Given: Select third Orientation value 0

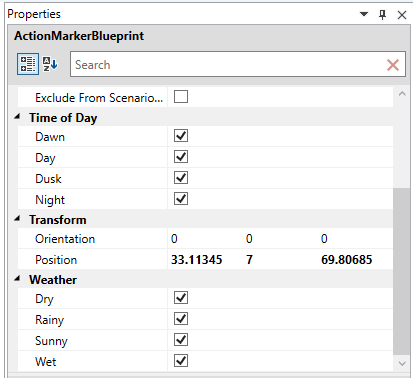Looking at the screenshot, I should 324,239.
